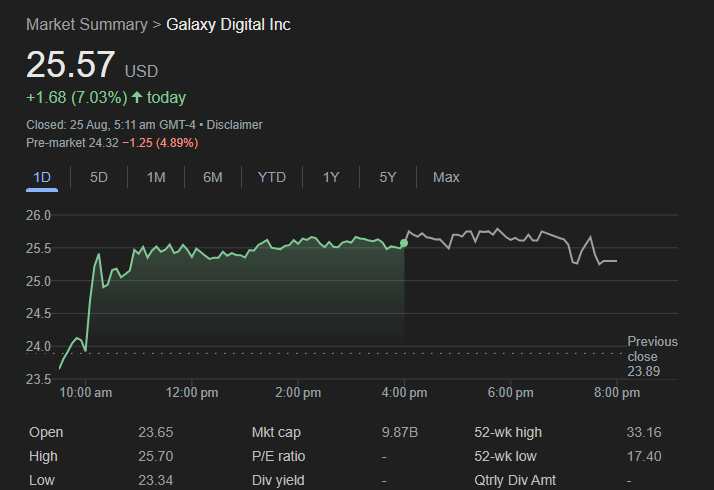Image resolution: width=714 pixels, height=490 pixels.
Task: Click the Mkt cap value 9.87B
Action: (x=400, y=432)
